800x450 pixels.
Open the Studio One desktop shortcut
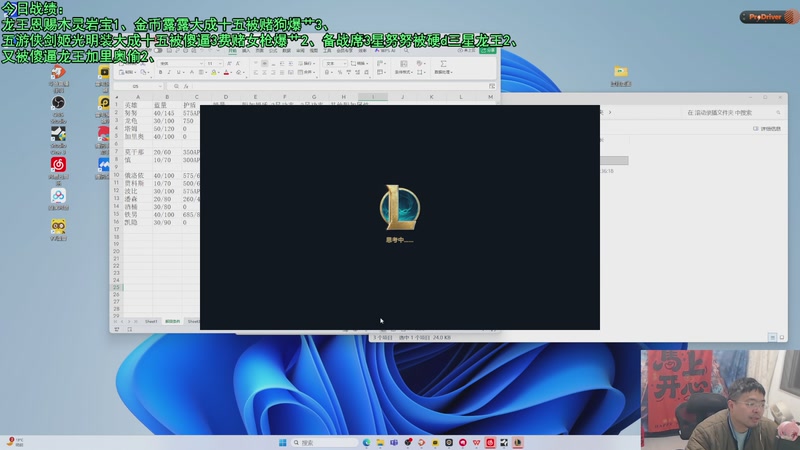58,140
